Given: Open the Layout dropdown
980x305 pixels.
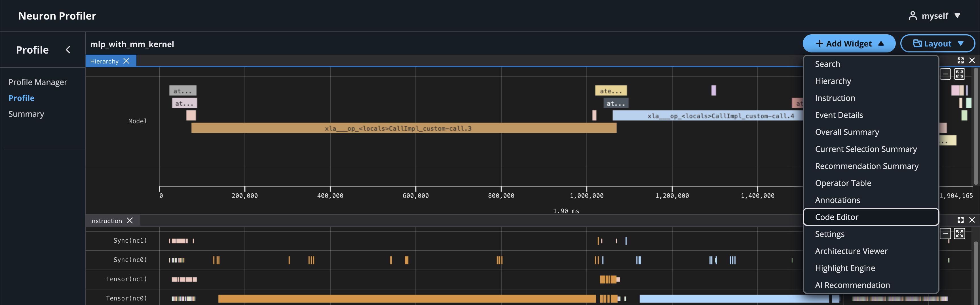Looking at the screenshot, I should click(x=937, y=44).
